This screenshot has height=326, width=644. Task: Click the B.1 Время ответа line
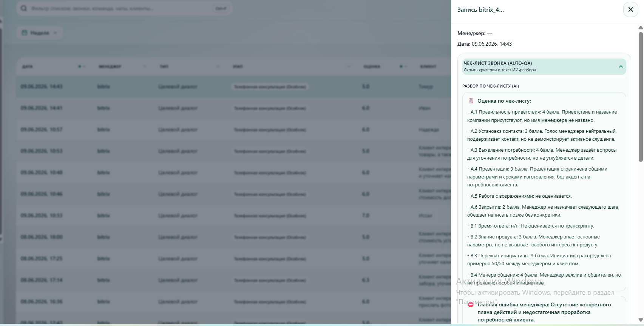tap(531, 226)
